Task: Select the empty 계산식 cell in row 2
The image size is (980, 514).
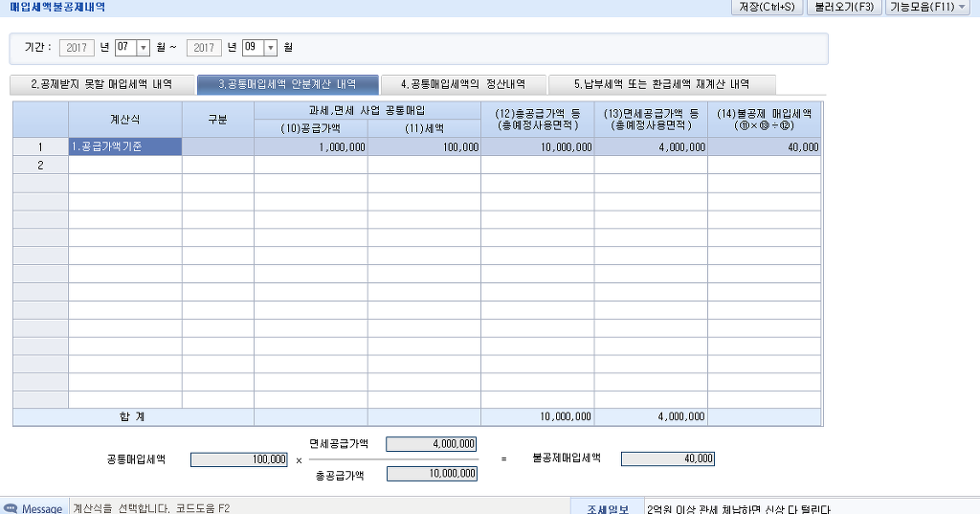Action: point(124,166)
